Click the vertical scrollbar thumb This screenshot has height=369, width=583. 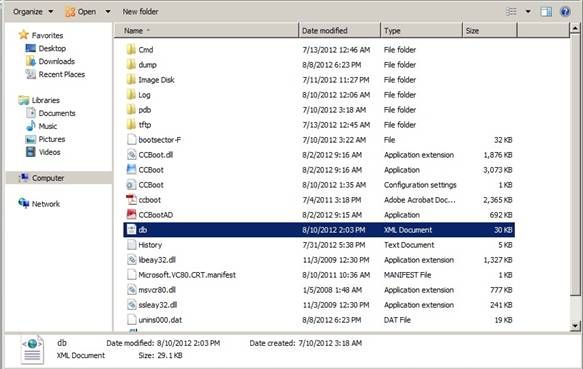[575, 164]
